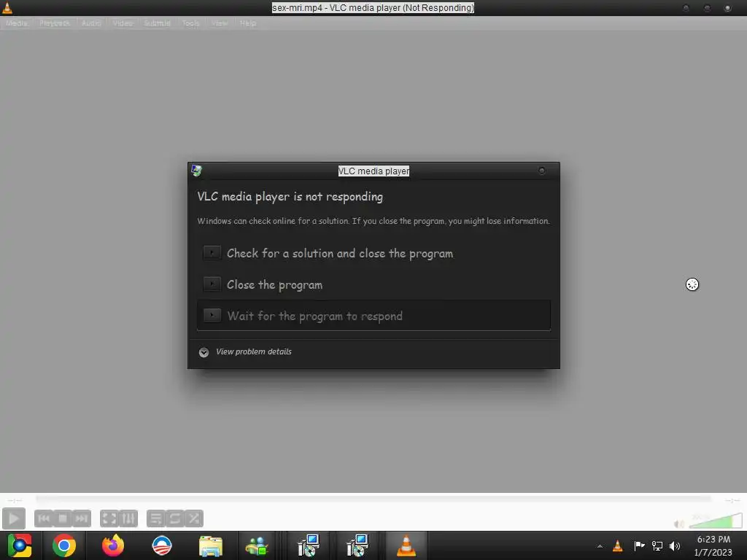Click the dialog title bar program icon
This screenshot has width=747, height=560.
(x=196, y=171)
